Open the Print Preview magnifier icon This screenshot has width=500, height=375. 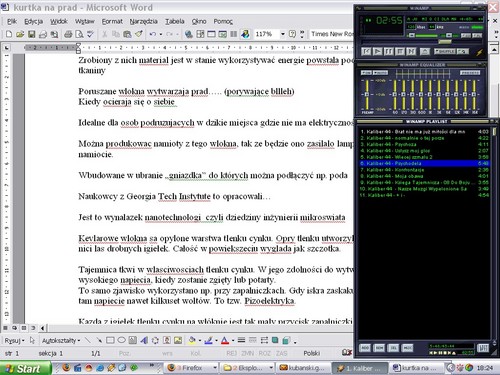pos(79,34)
